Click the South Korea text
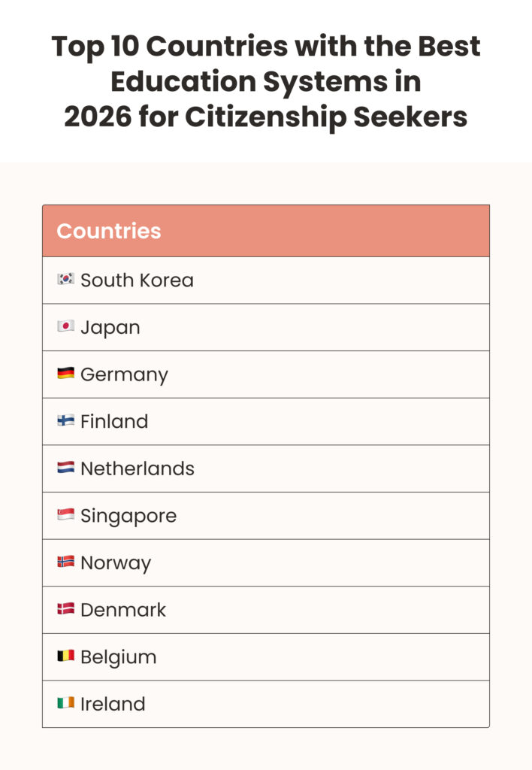This screenshot has height=770, width=532. [x=137, y=280]
